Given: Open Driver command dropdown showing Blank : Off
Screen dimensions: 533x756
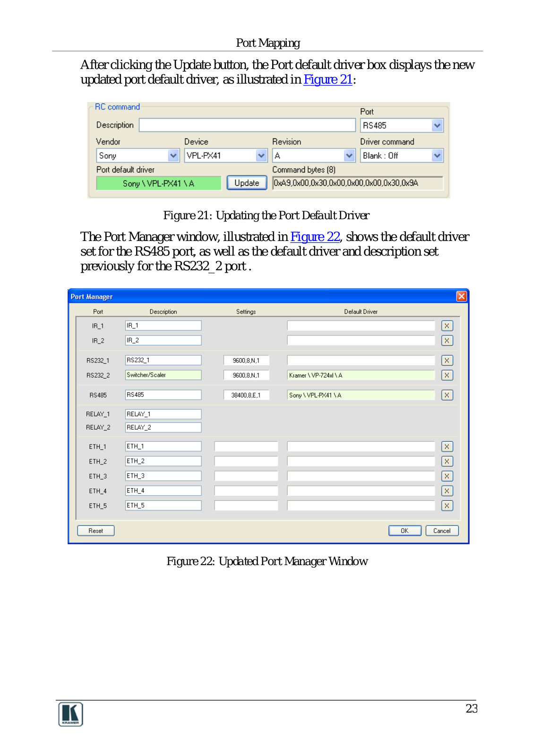Looking at the screenshot, I should [x=437, y=155].
